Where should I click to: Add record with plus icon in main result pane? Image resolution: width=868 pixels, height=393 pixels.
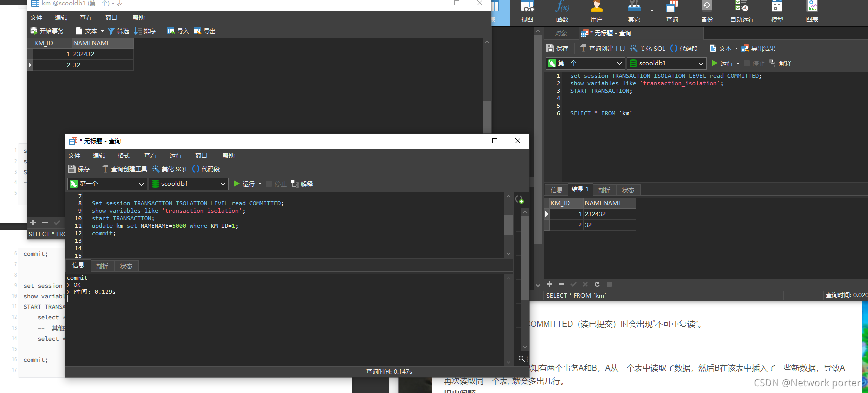(x=550, y=284)
